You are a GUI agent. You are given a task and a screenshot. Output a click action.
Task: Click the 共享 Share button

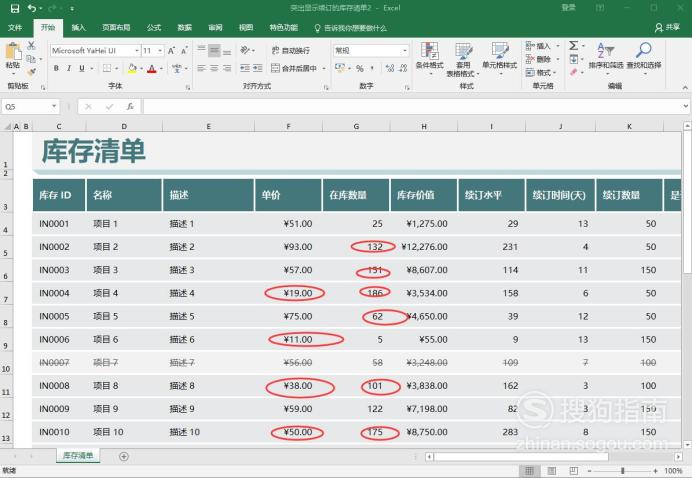point(667,27)
